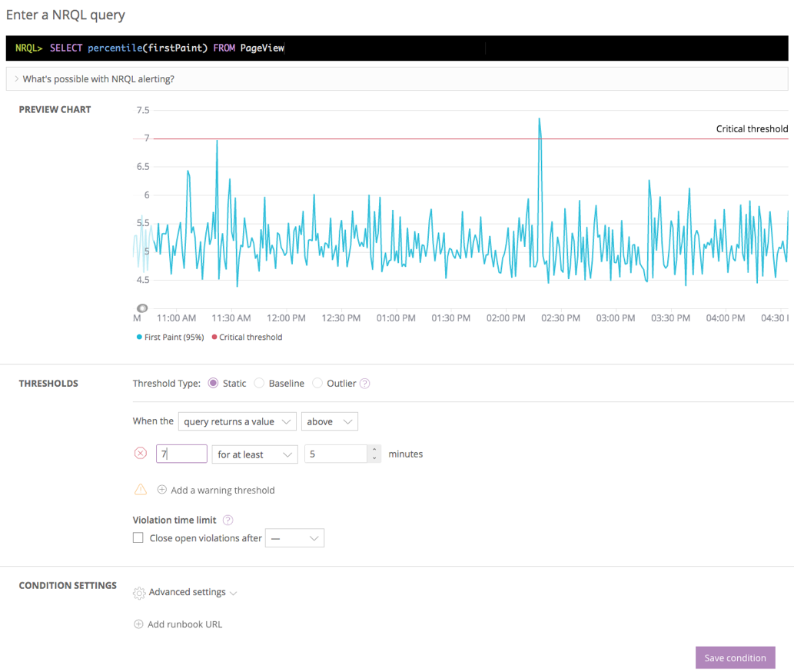Click the Outlier help question mark icon
Screen dimensions: 794x672
click(364, 384)
